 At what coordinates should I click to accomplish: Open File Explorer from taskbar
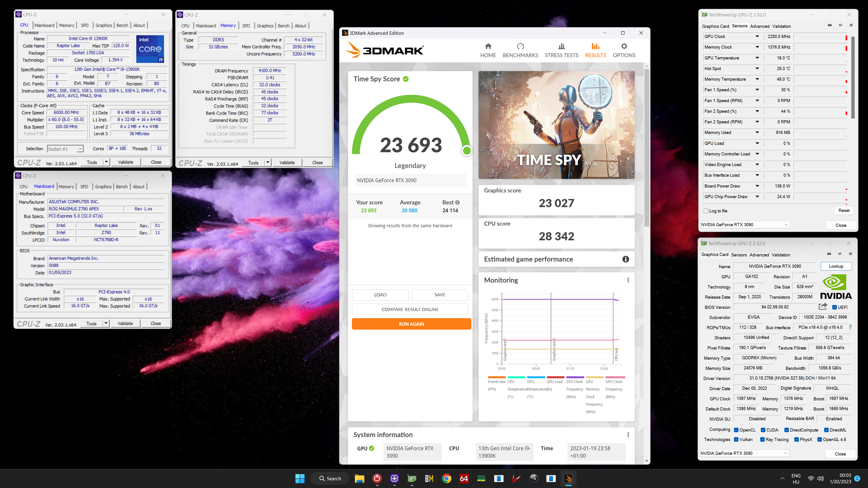[x=359, y=478]
